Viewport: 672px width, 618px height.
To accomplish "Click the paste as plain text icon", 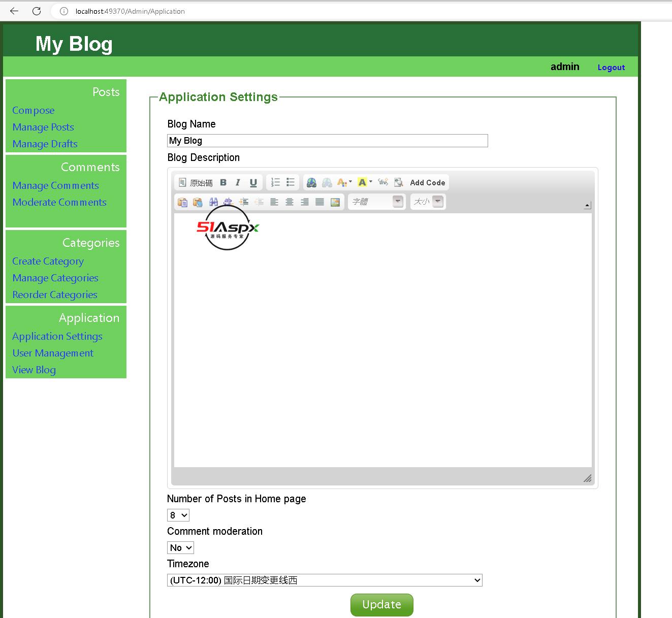I will click(x=182, y=202).
